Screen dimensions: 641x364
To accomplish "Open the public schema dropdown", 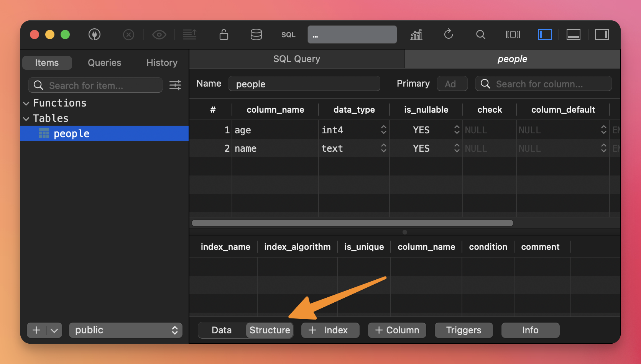I will [126, 330].
